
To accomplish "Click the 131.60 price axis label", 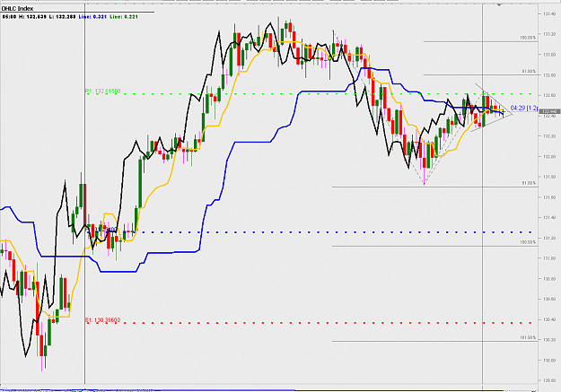I will point(549,197).
